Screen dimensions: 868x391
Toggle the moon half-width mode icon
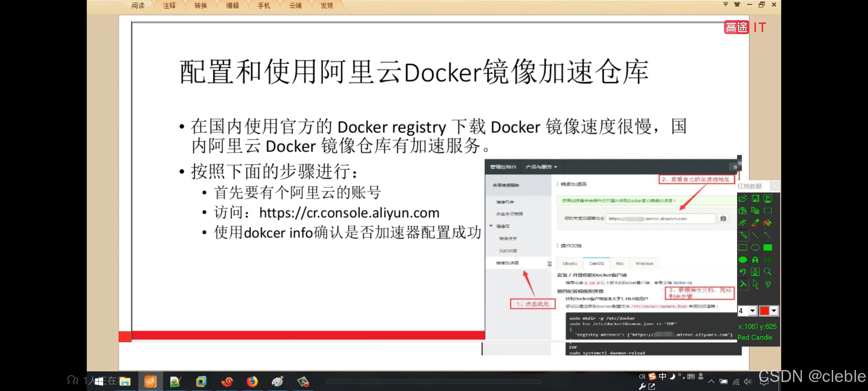pos(672,376)
